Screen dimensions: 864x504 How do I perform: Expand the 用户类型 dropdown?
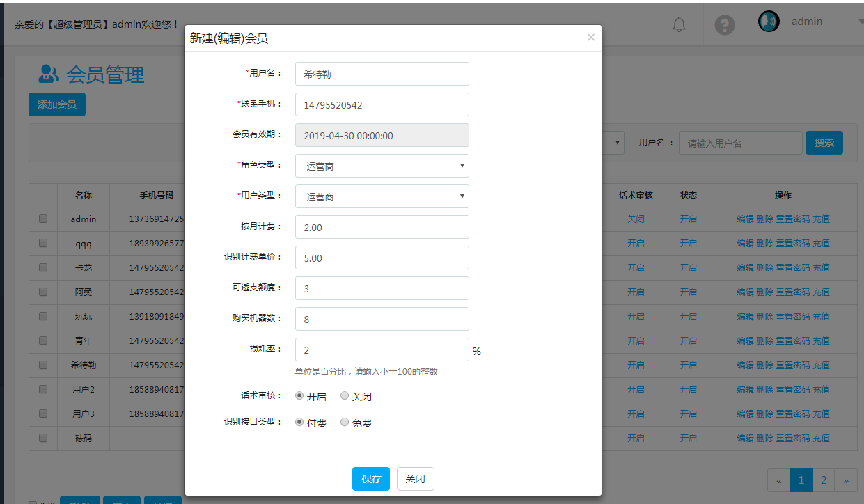pyautogui.click(x=382, y=196)
